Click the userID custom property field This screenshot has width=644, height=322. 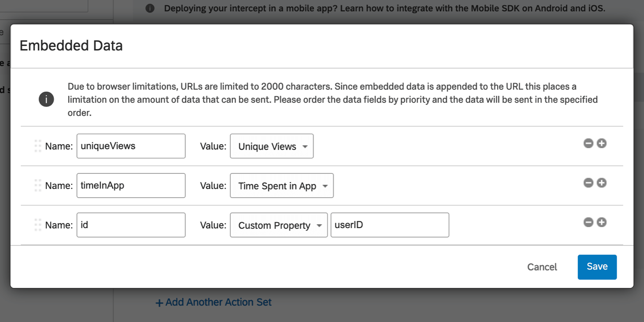point(389,225)
